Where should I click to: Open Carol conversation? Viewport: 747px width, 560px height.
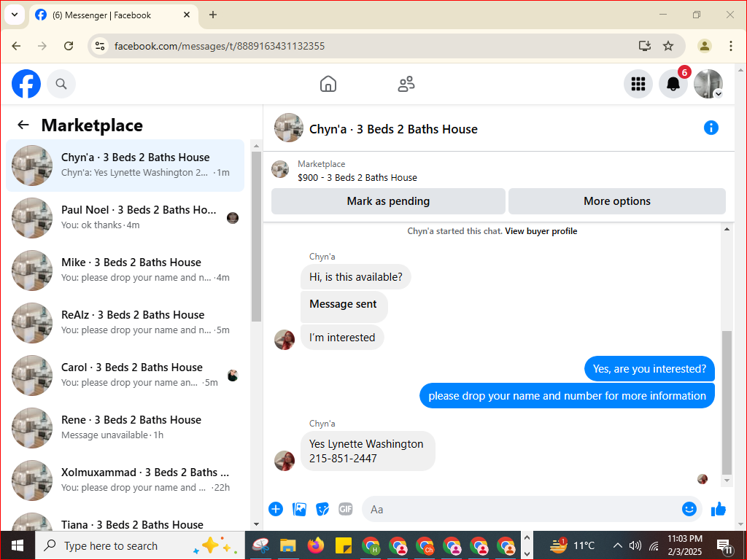click(x=125, y=375)
